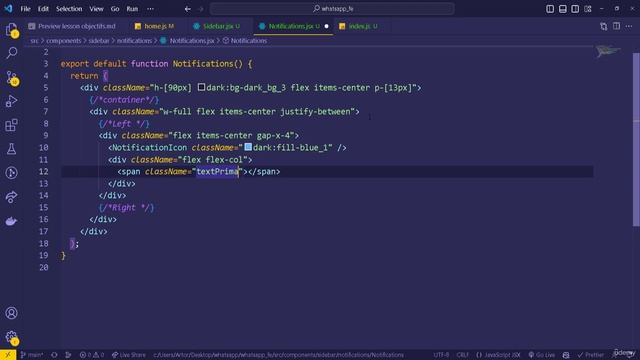Click the UTF-8 encoding indicator
The height and width of the screenshot is (360, 640).
point(441,355)
